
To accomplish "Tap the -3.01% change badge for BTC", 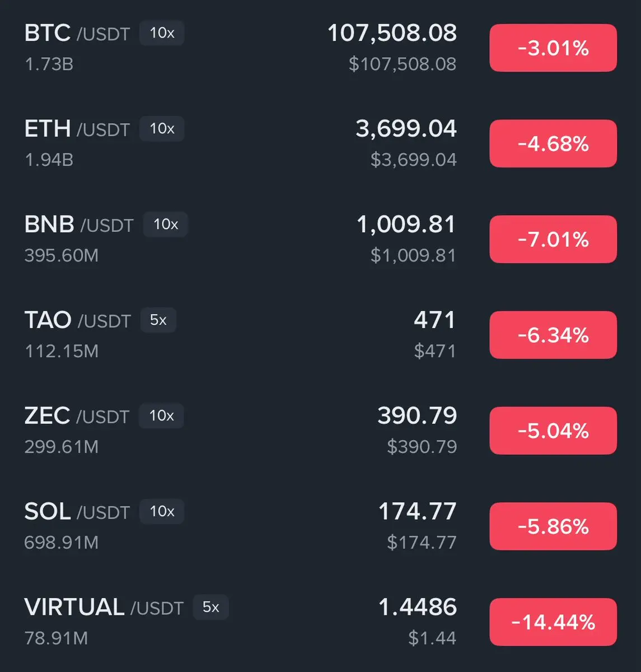I will pyautogui.click(x=553, y=48).
